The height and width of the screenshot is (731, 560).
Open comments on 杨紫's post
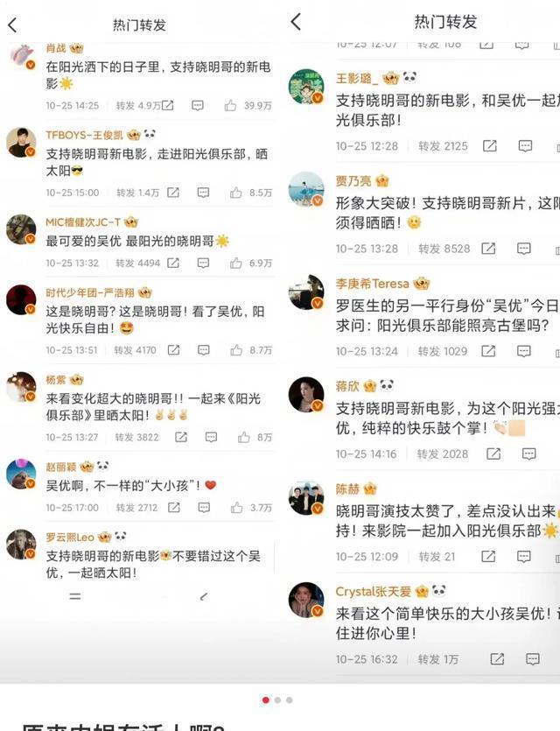coord(211,437)
